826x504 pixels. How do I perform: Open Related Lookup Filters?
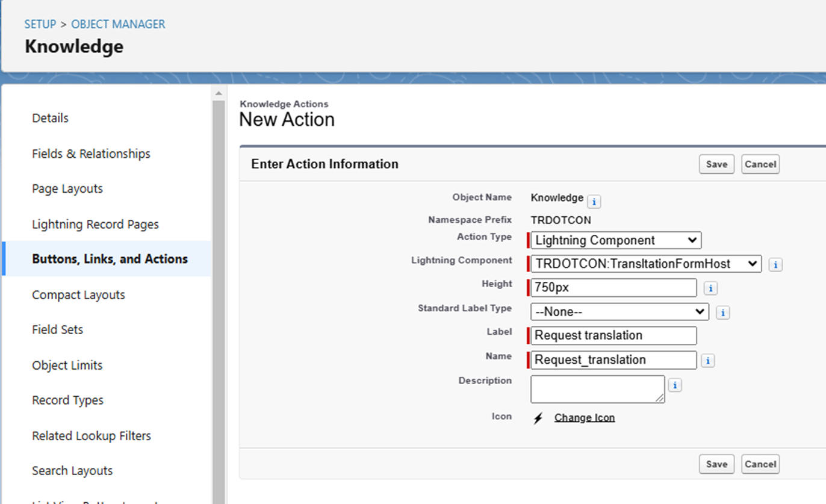point(92,435)
